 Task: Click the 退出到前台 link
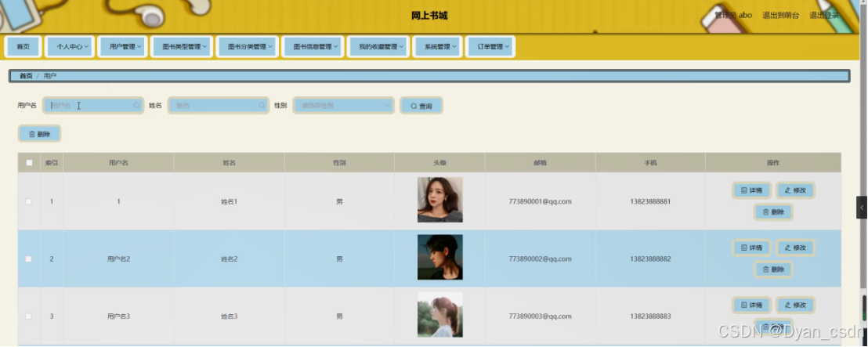click(780, 16)
